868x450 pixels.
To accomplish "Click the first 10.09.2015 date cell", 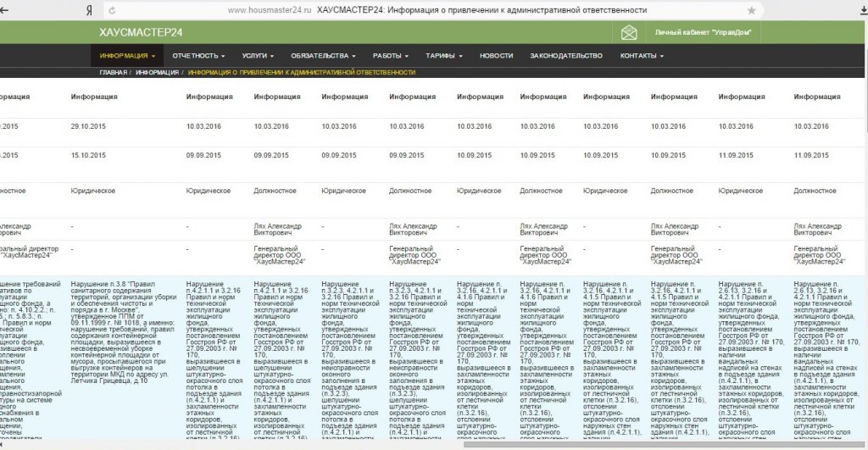I will (x=475, y=156).
